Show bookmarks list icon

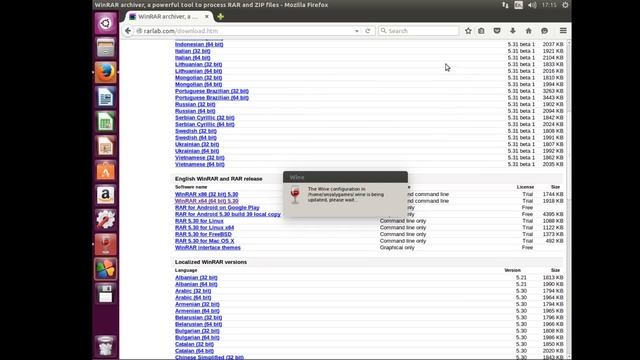coord(482,31)
